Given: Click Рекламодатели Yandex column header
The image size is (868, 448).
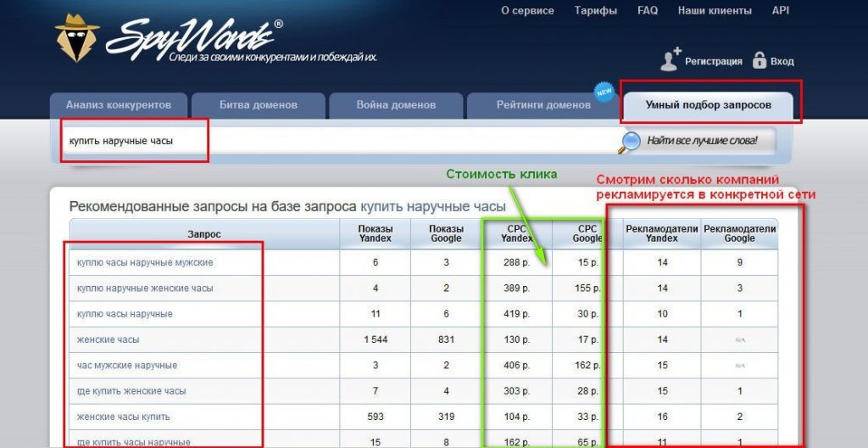Looking at the screenshot, I should pos(662,234).
